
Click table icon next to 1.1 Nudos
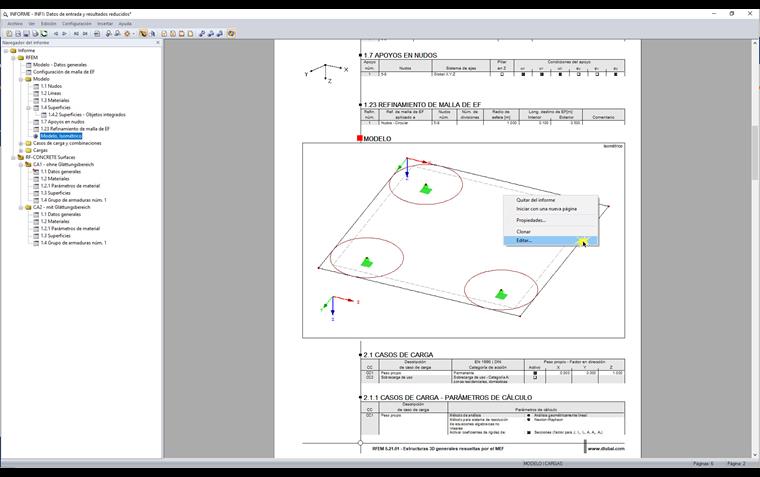(36, 86)
